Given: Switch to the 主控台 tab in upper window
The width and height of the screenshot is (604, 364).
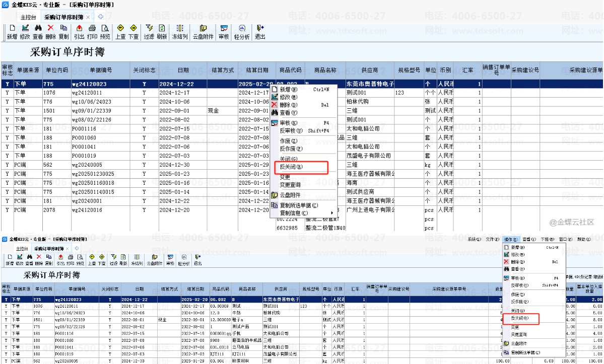Looking at the screenshot, I should (28, 17).
